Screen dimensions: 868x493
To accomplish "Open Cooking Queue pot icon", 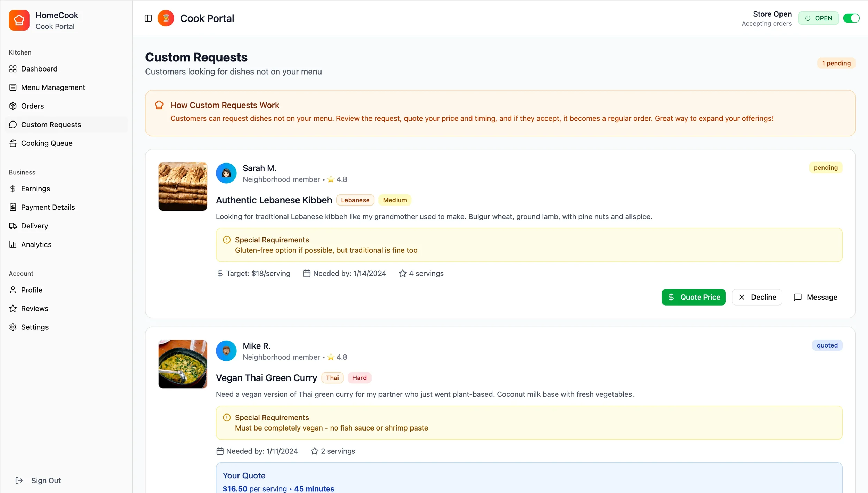I will [x=13, y=143].
